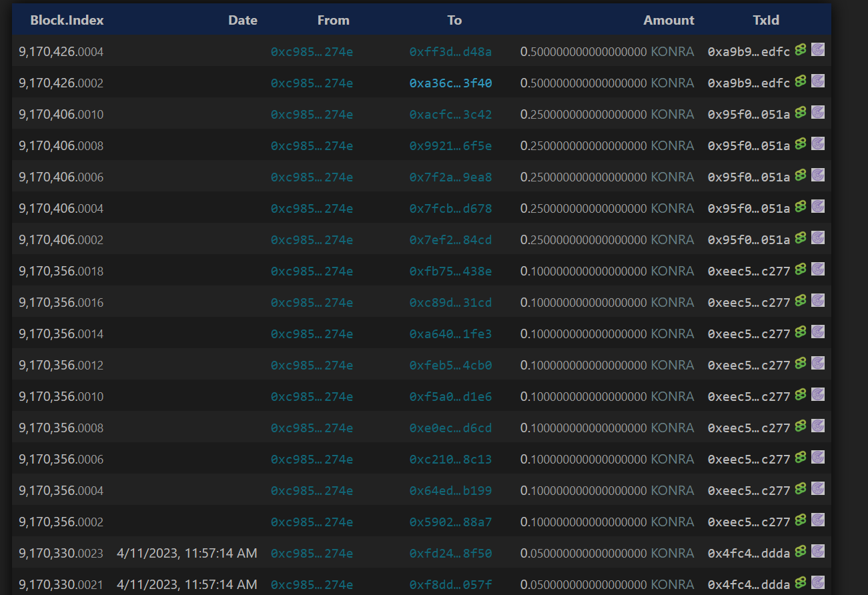Open recipient address 0xfeb5…4cb0
This screenshot has width=868, height=595.
[x=450, y=365]
